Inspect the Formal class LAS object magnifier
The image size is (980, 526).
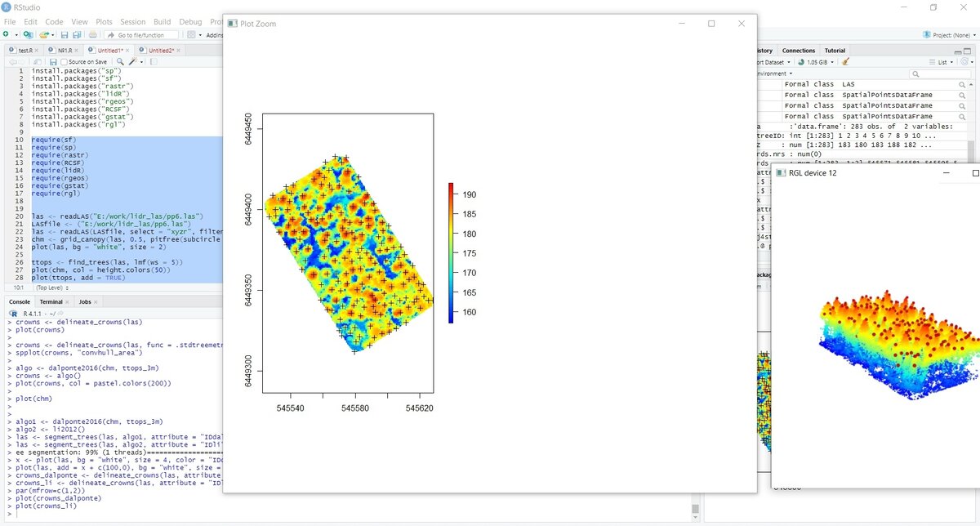[x=962, y=84]
